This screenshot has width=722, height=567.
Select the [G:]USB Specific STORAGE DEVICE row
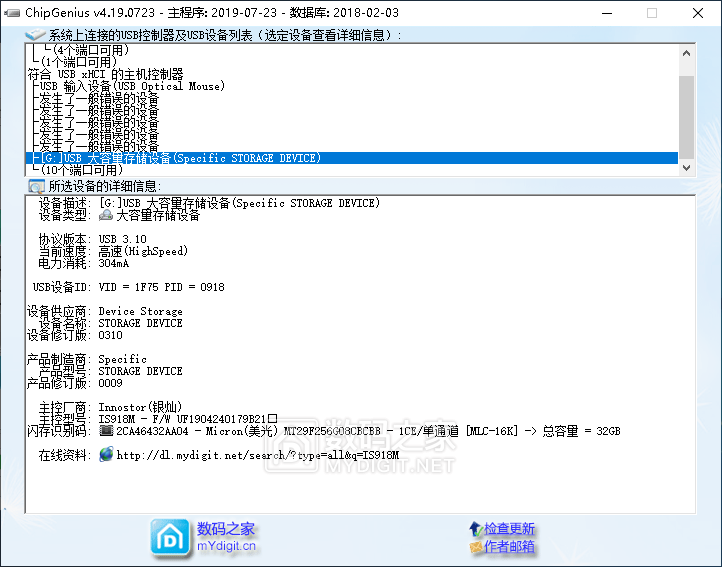(352, 158)
